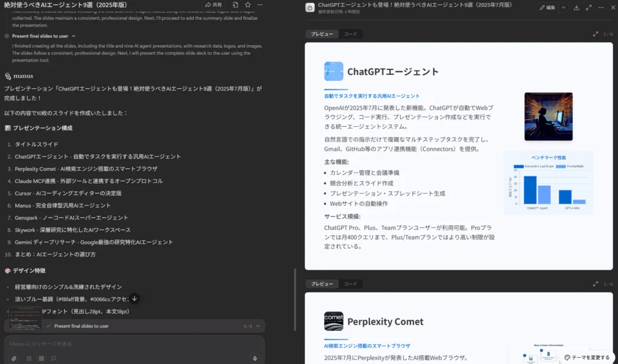Close the presentation panel
Image resolution: width=618 pixels, height=364 pixels.
613,7
